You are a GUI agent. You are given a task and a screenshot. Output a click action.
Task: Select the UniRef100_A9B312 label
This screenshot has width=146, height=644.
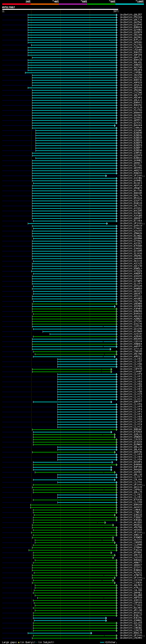(x=131, y=357)
